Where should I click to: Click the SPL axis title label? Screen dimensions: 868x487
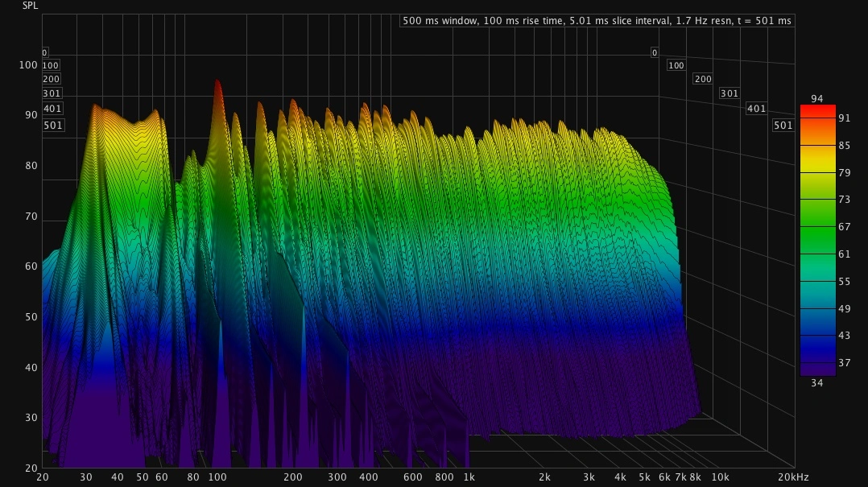coord(28,6)
